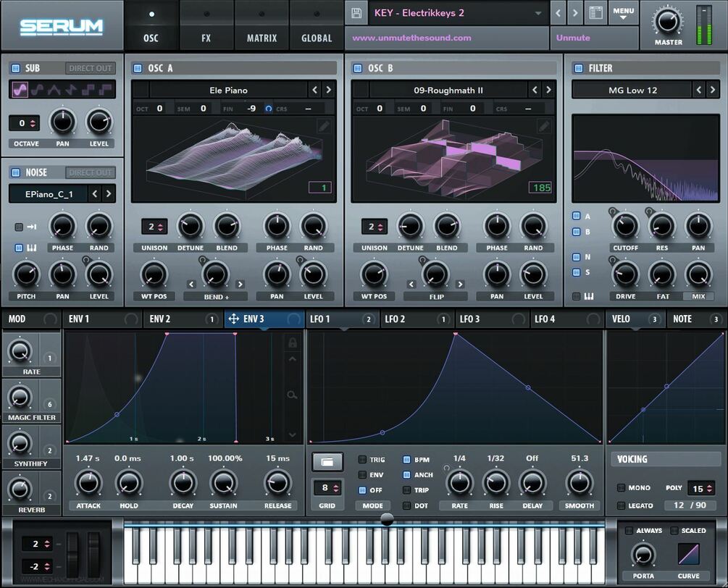The image size is (728, 588).
Task: Open the OSC A wavetable editor pencil
Action: [x=324, y=126]
